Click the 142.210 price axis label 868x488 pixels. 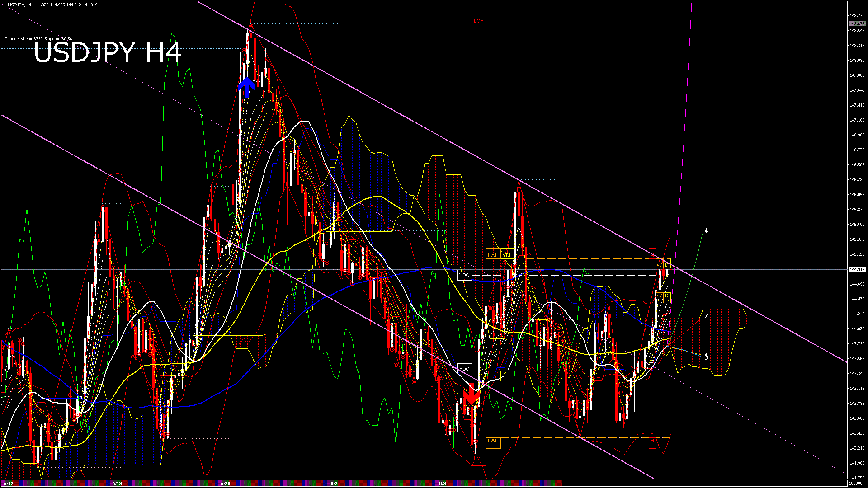click(x=857, y=448)
